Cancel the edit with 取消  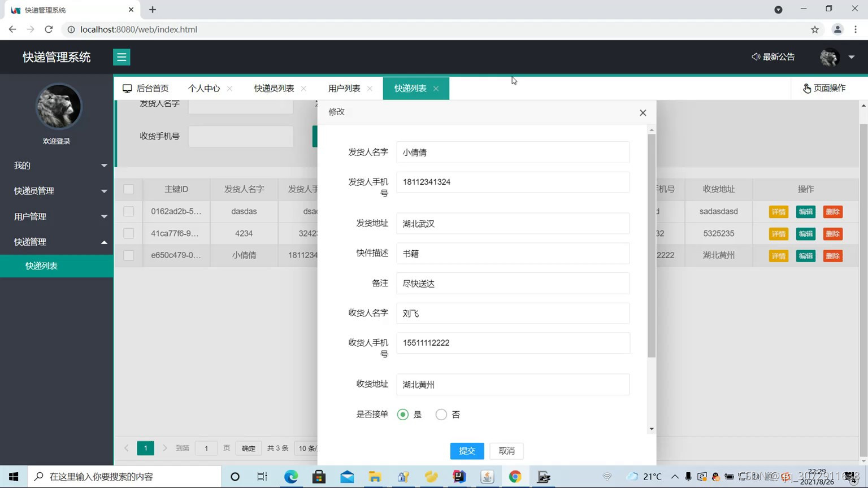pos(507,451)
